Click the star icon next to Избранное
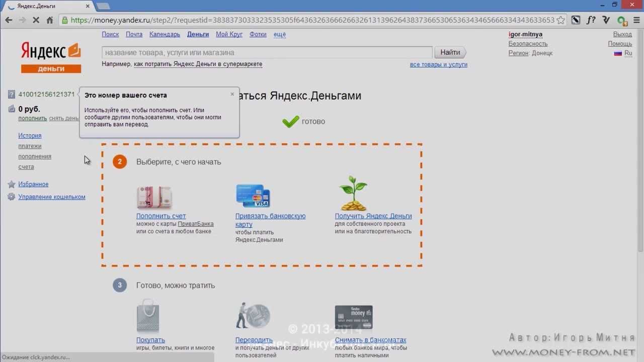Viewport: 644px width, 362px height. [x=12, y=185]
